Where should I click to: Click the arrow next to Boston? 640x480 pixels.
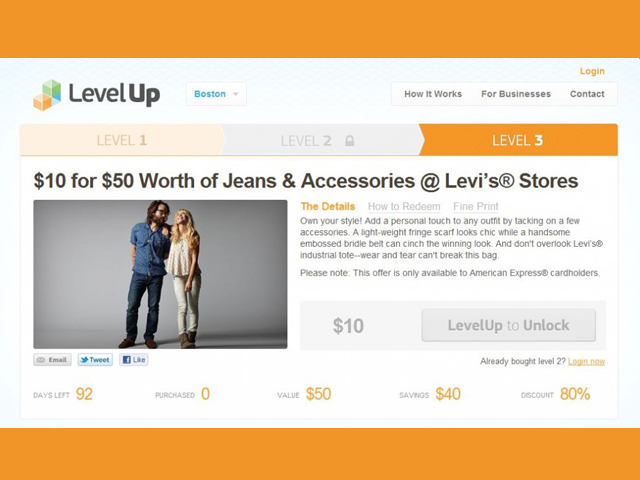(x=236, y=94)
